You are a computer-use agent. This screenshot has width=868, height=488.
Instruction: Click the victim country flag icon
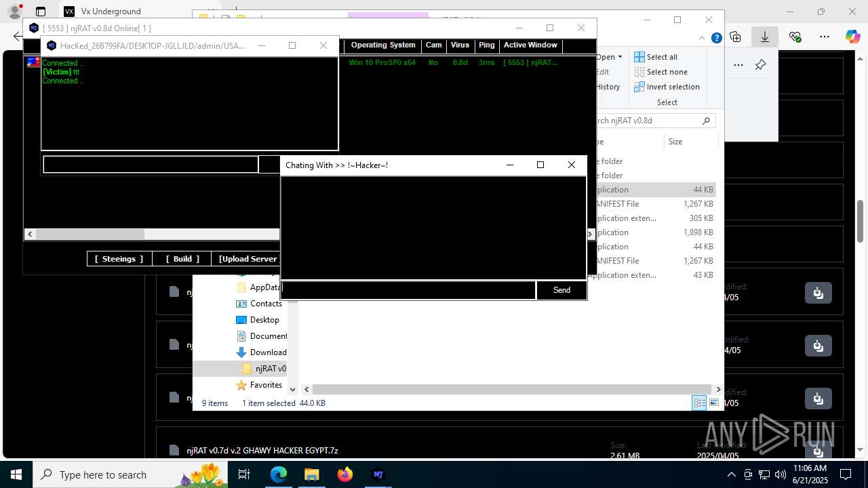tap(33, 62)
